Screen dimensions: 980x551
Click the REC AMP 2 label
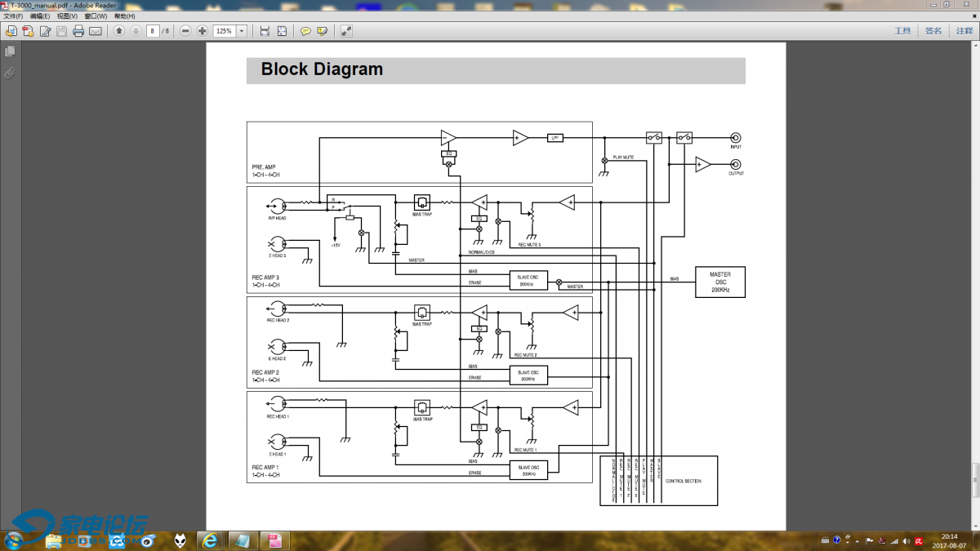(265, 372)
